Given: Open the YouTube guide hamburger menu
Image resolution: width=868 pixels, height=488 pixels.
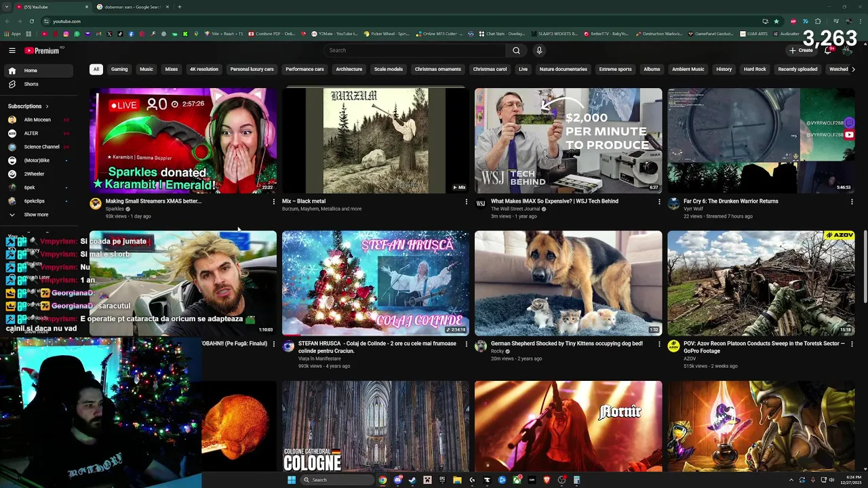Looking at the screenshot, I should point(12,50).
